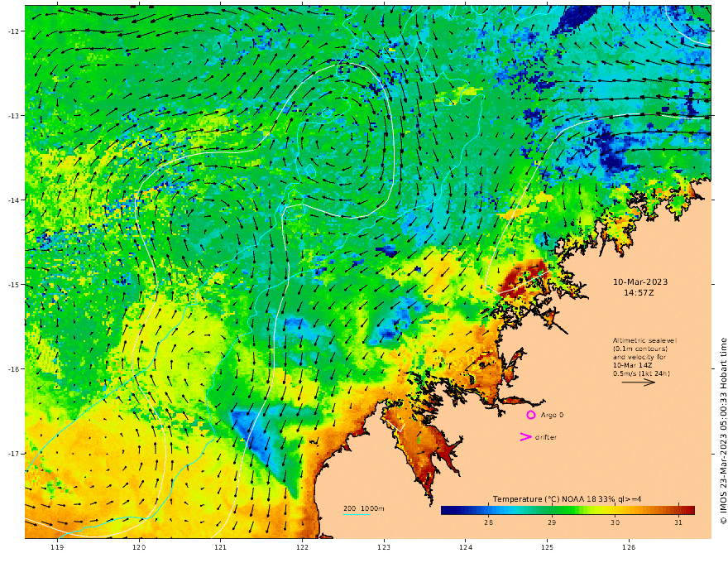This screenshot has width=728, height=563.
Task: Click the 'drifter' legend label
Action: pyautogui.click(x=546, y=437)
